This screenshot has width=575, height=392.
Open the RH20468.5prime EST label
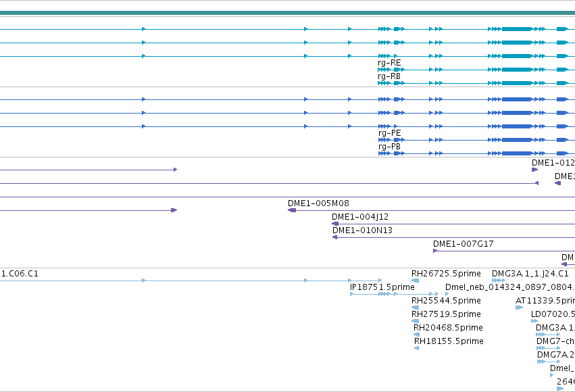pyautogui.click(x=448, y=328)
